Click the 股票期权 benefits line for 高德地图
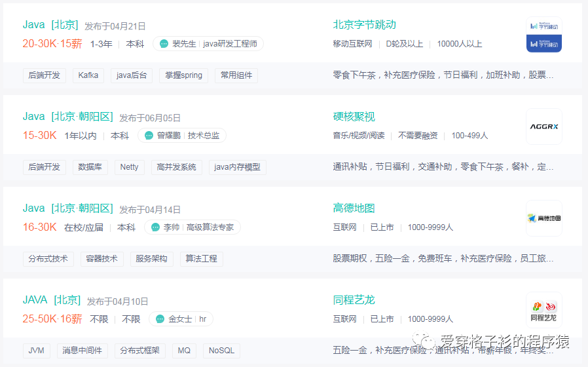 click(443, 259)
